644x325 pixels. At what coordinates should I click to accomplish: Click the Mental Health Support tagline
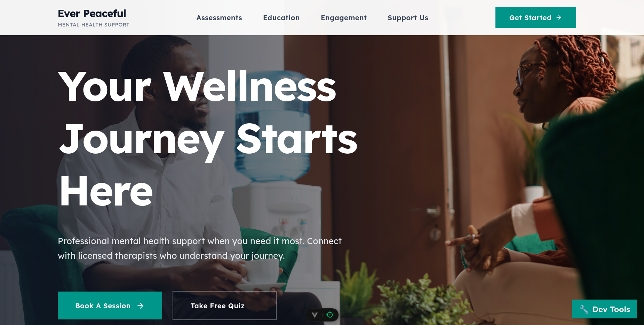click(x=94, y=25)
